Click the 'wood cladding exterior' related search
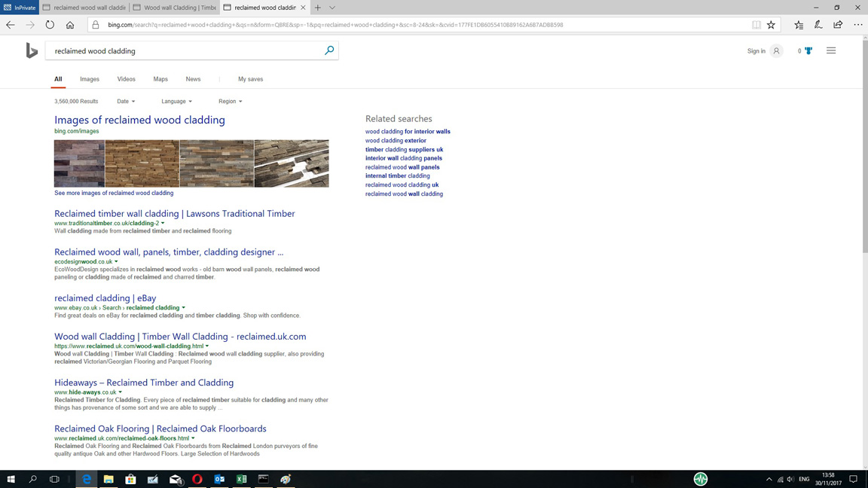 [397, 140]
